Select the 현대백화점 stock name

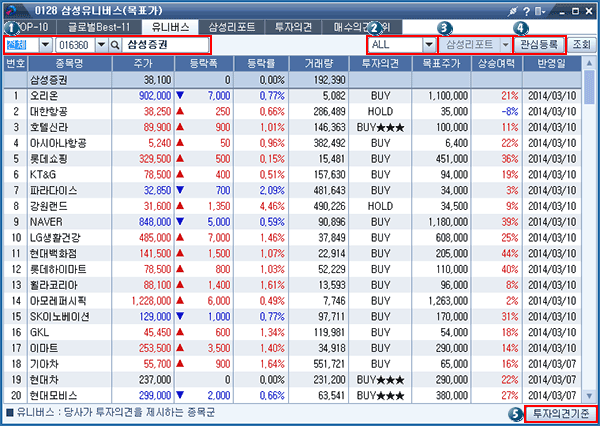pos(53,253)
